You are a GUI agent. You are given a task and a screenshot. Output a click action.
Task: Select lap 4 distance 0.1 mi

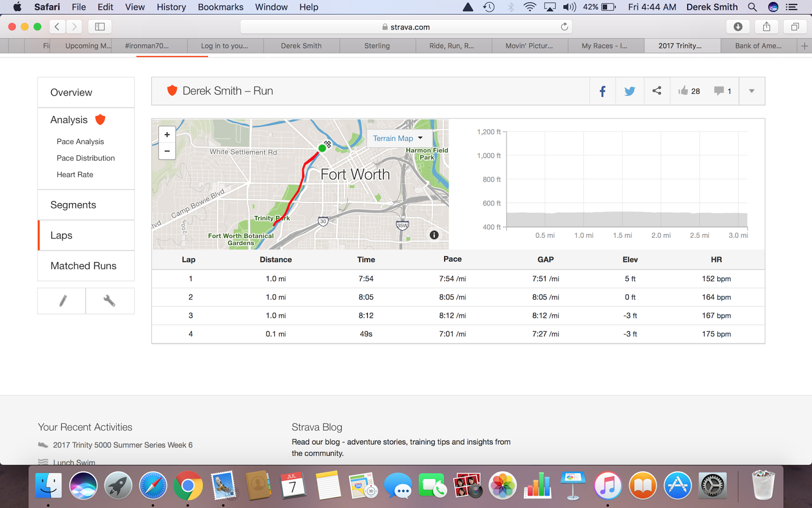click(x=276, y=334)
